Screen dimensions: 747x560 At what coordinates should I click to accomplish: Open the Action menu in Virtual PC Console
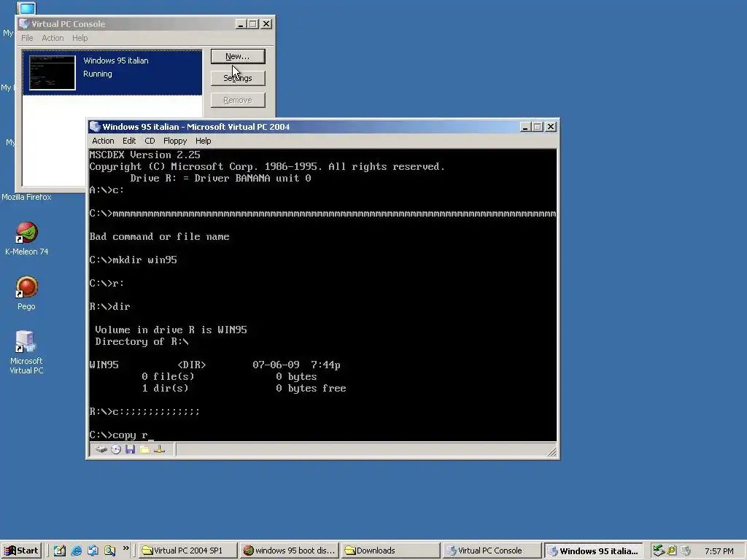pos(53,38)
